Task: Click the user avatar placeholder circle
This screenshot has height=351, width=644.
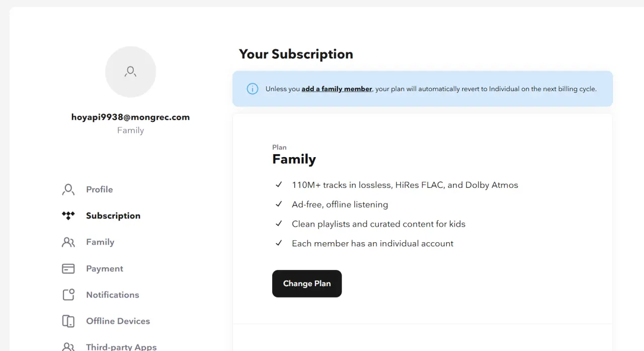Action: (x=130, y=72)
